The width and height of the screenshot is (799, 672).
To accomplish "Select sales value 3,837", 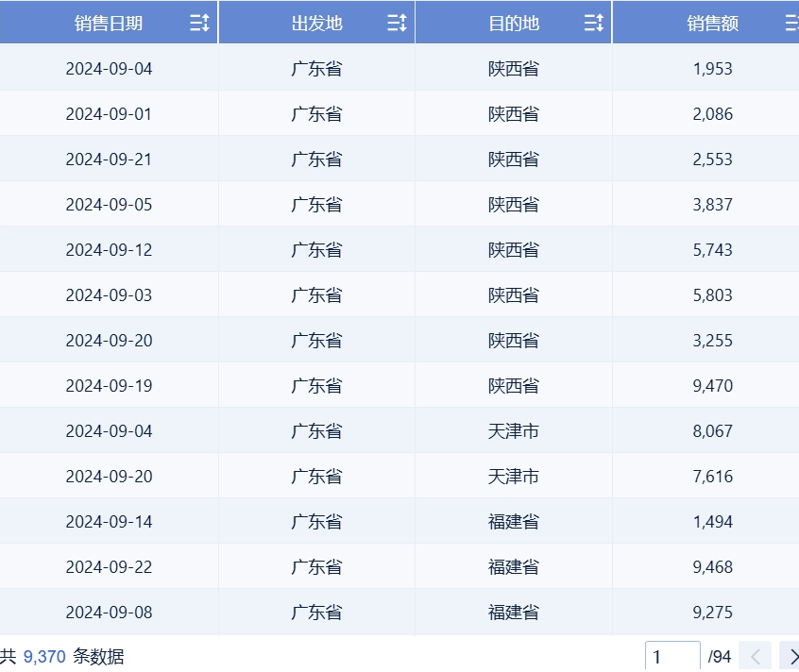I will click(x=712, y=205).
